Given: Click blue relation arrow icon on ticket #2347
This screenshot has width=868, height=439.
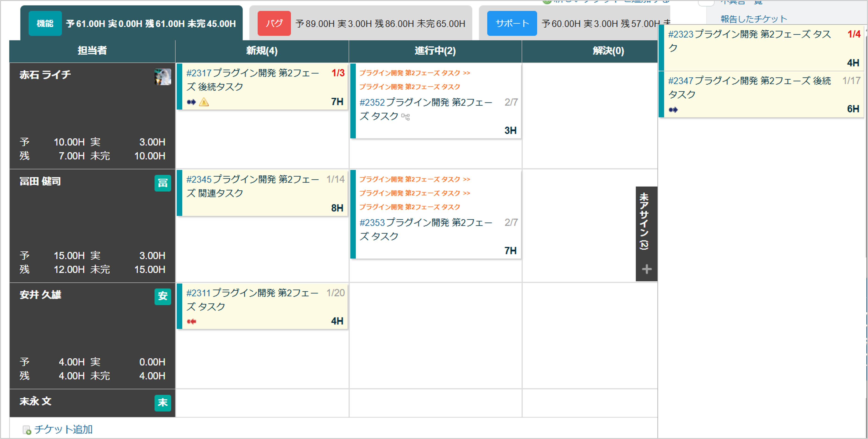Looking at the screenshot, I should 673,110.
